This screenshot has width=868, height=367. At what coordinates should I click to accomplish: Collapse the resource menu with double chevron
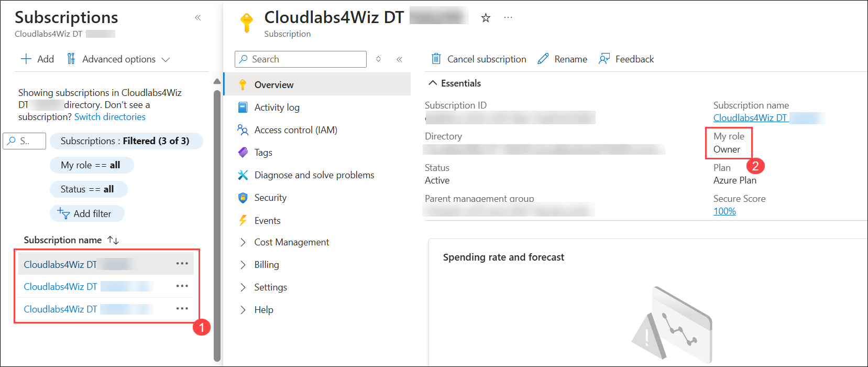[399, 59]
